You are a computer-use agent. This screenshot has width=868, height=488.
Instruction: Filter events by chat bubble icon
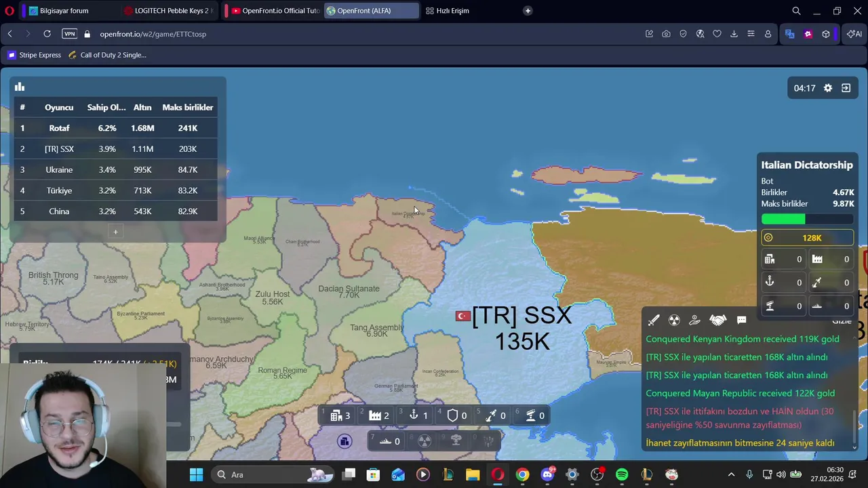[x=741, y=320]
